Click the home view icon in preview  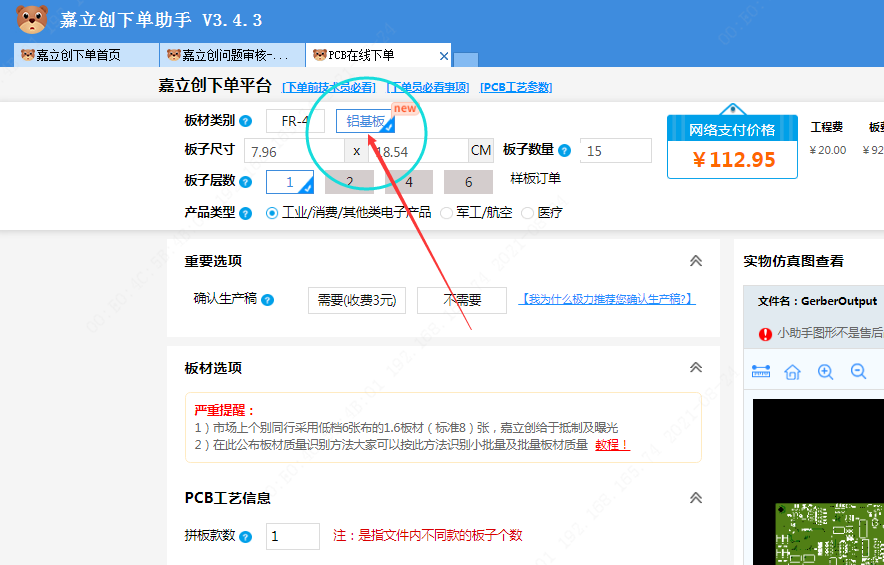pyautogui.click(x=792, y=371)
